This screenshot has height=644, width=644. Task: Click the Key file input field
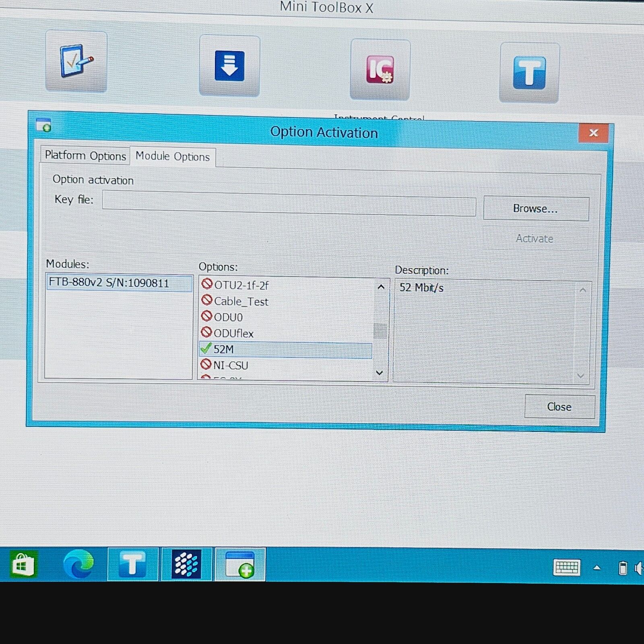(x=289, y=204)
